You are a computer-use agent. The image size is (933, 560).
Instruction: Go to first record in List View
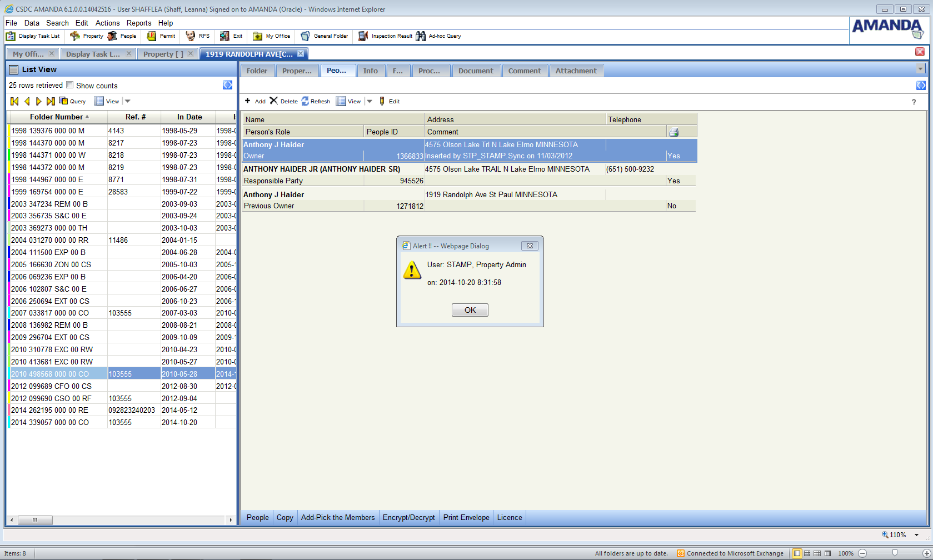[x=14, y=101]
